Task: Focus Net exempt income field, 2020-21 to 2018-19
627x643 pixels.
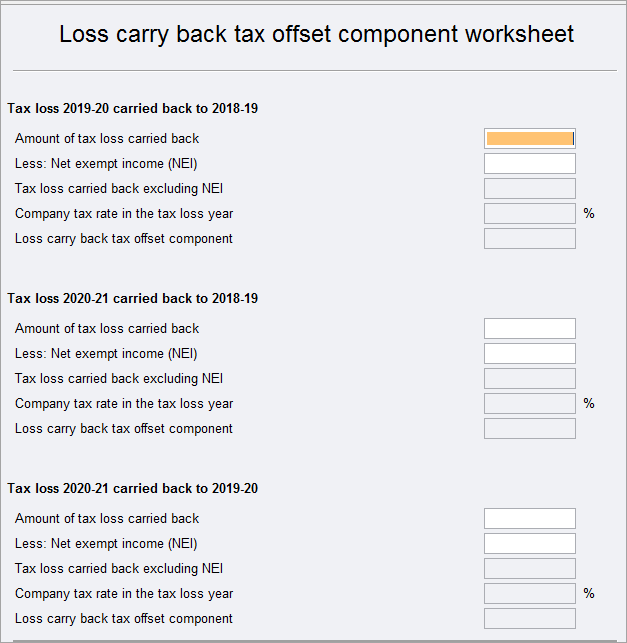Action: (x=529, y=354)
